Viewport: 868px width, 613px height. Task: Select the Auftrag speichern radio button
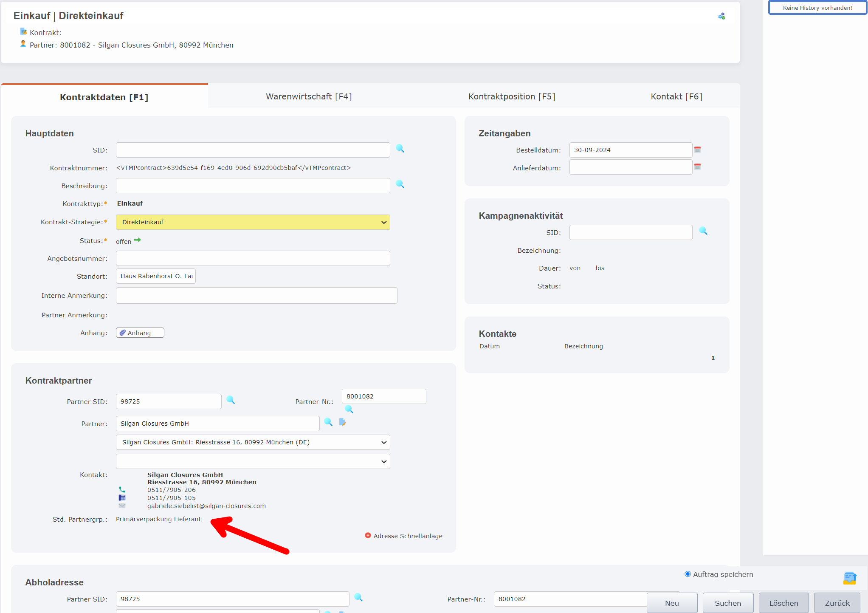point(688,574)
